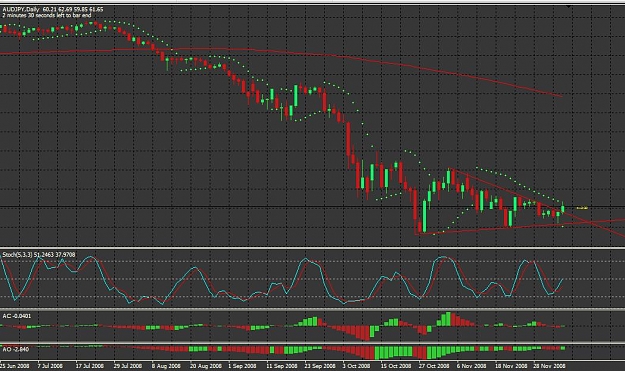This screenshot has width=625, height=371.
Task: Click the 3 Oct 2008 date label
Action: pos(356,366)
